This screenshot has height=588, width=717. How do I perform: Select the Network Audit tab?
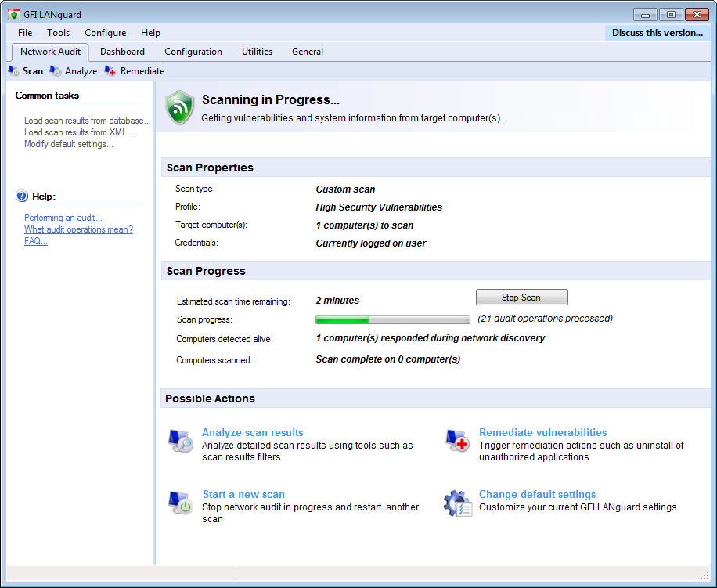click(50, 52)
